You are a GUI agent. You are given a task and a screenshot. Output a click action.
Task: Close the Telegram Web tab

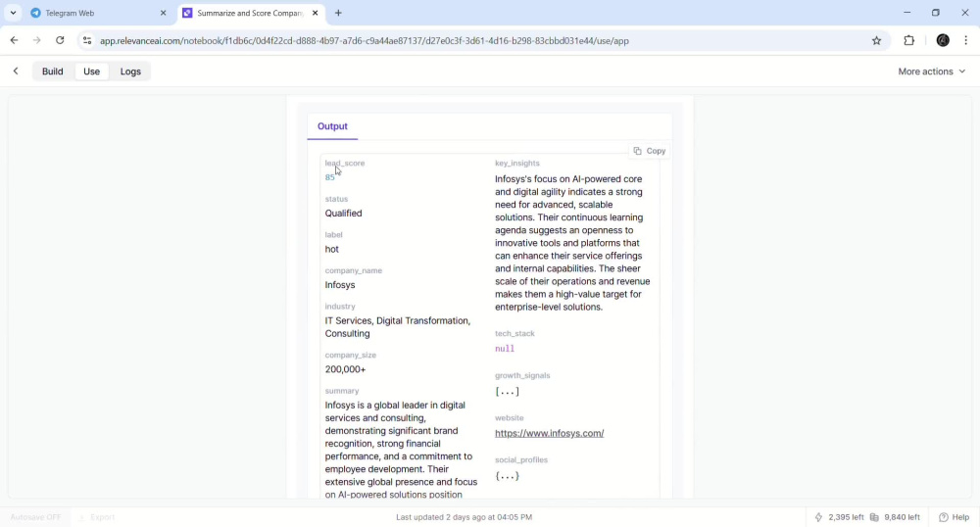(x=163, y=13)
